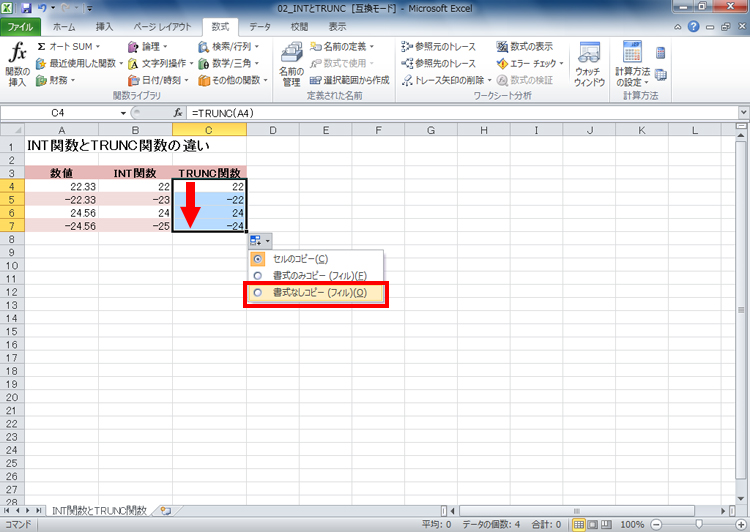
Task: Click the formula bar showing =TRUNC(A4)
Action: 463,113
